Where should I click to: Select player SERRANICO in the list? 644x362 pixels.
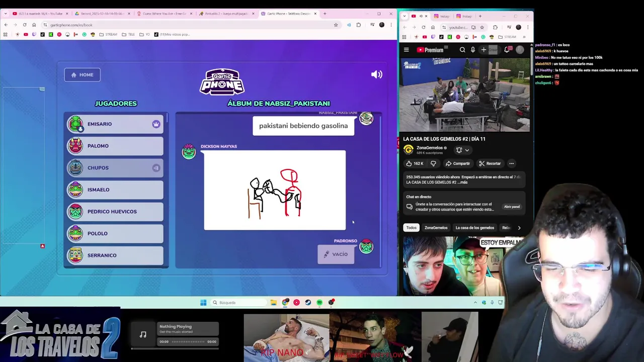point(115,255)
